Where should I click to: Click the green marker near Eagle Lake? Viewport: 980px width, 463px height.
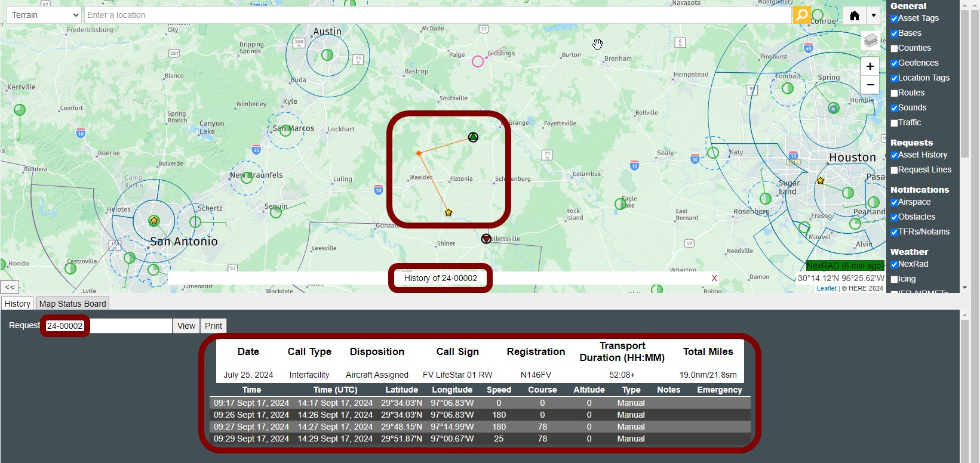tap(620, 204)
